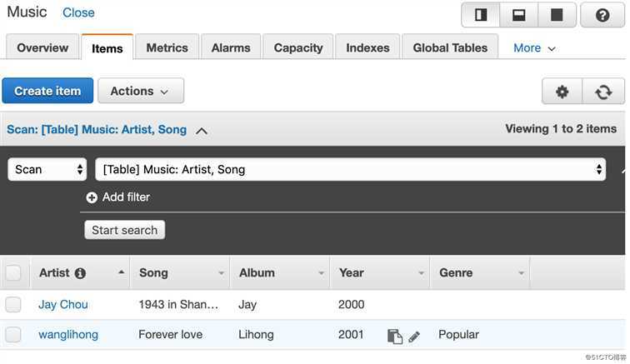Click the Genre column header
Image resolution: width=630 pixels, height=364 pixels.
pyautogui.click(x=480, y=273)
